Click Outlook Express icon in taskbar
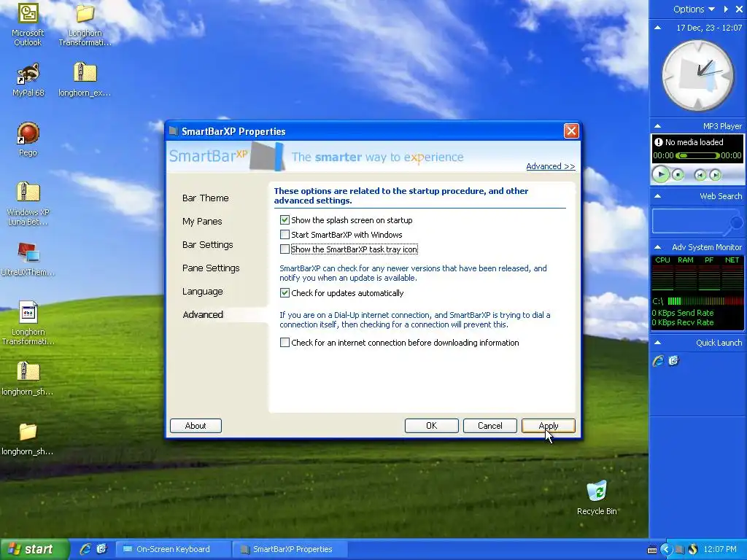747x560 pixels. [101, 549]
